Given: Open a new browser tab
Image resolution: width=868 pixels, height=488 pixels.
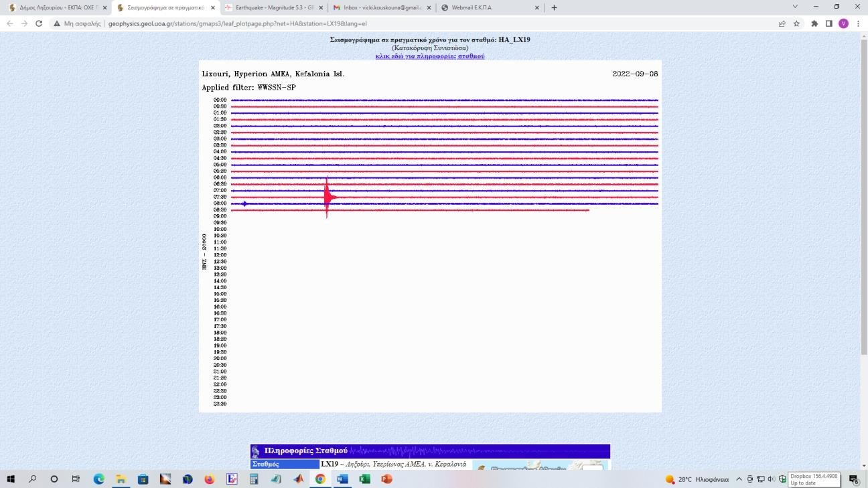Looking at the screenshot, I should (554, 7).
